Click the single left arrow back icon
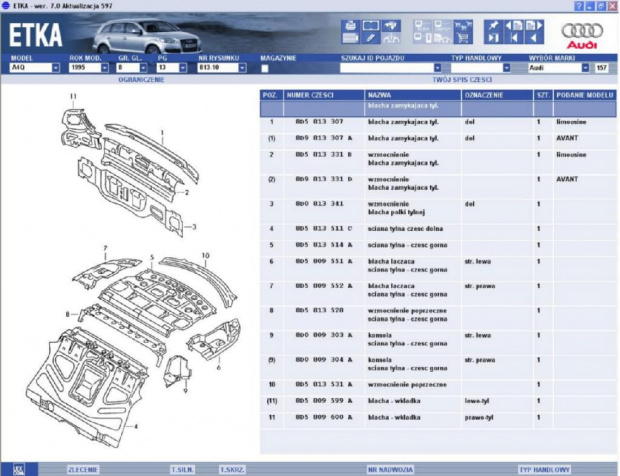Image resolution: width=620 pixels, height=476 pixels. click(534, 38)
